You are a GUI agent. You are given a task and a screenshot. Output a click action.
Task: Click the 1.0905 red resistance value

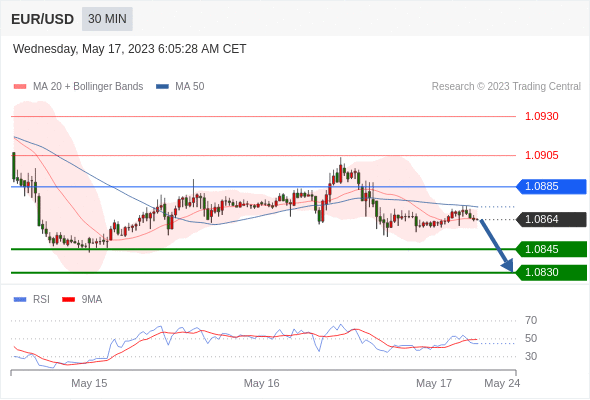click(x=542, y=155)
